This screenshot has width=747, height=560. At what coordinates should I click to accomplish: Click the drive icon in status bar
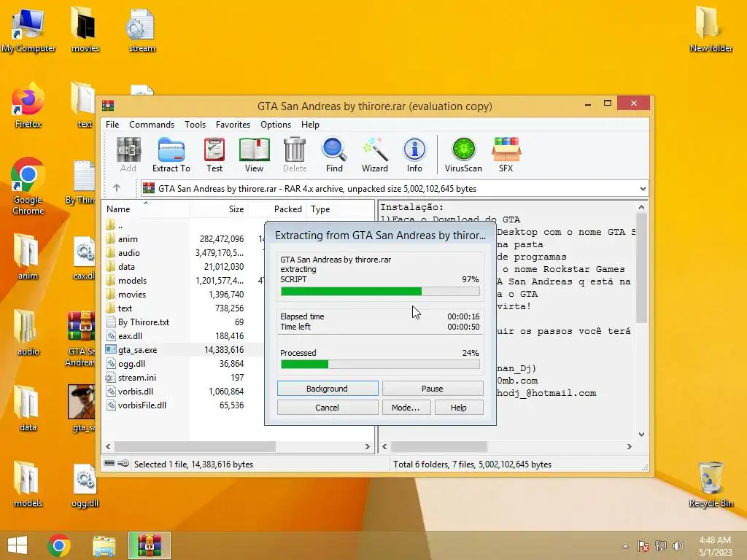pos(109,463)
